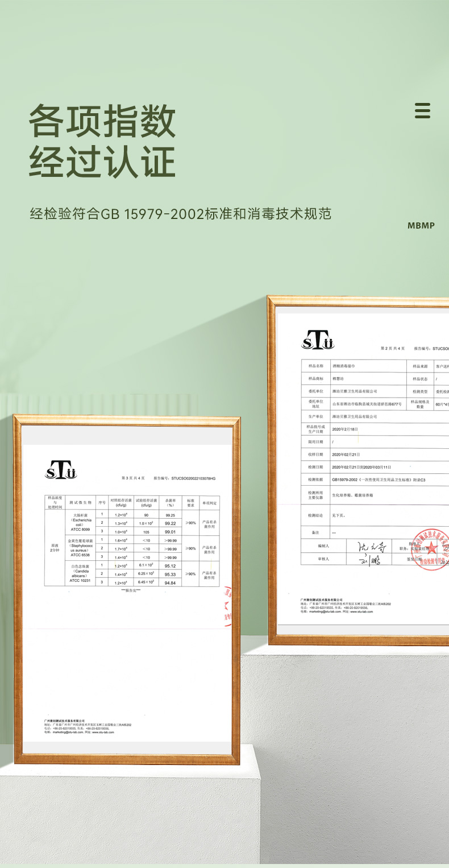Click the GB15979-2002 test basis cell
Screen dimensions: 449x868
(x=378, y=480)
